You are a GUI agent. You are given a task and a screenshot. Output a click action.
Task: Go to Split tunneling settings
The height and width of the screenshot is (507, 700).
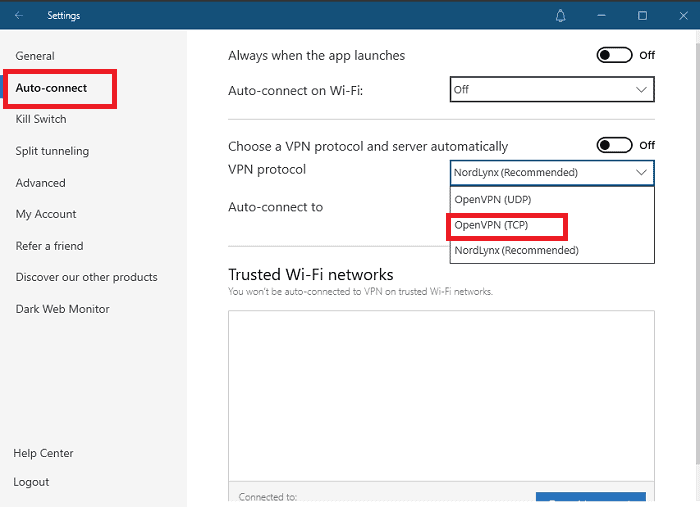[52, 151]
